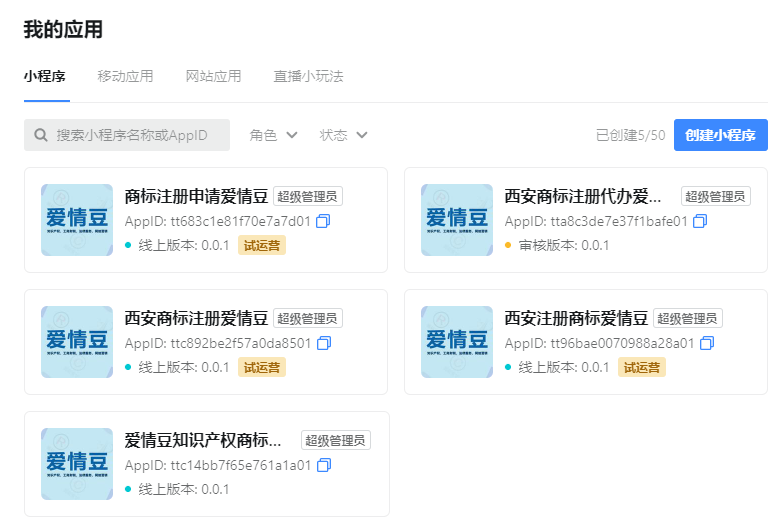This screenshot has width=780, height=530.
Task: Focus the 搜索小程序名称或AppID search field
Action: coord(140,135)
